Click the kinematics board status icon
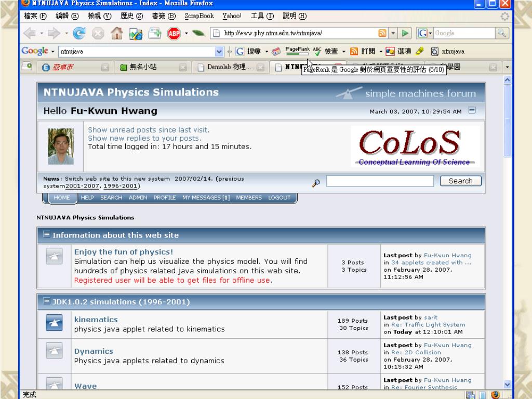 54,323
